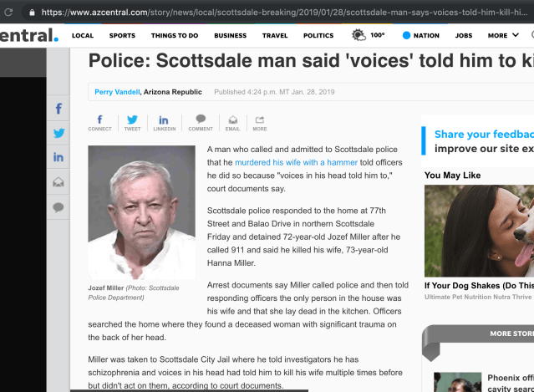Viewport: 534px width, 392px height.
Task: Click the browser reload icon
Action: click(8, 13)
